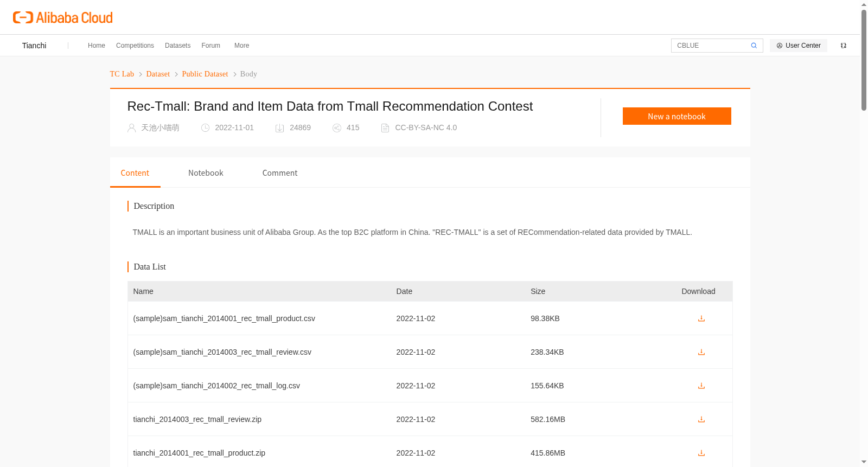Click the Alibaba Cloud logo
This screenshot has width=868, height=467.
(63, 18)
